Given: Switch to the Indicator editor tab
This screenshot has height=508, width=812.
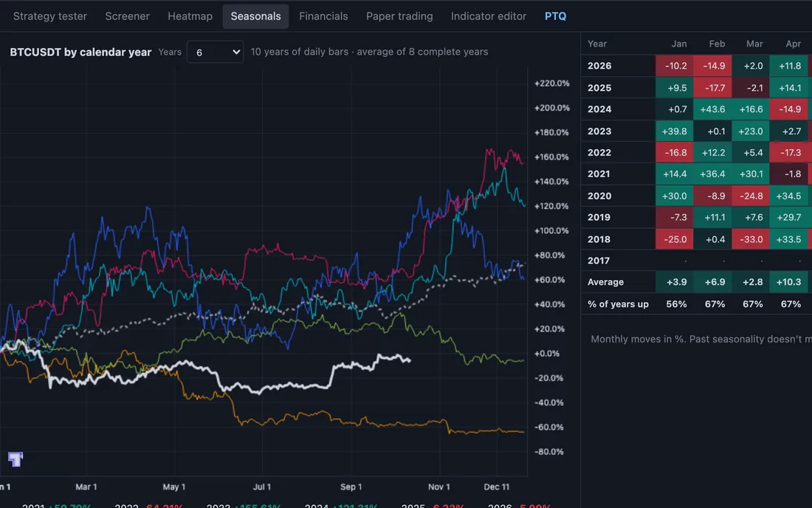Looking at the screenshot, I should click(489, 16).
